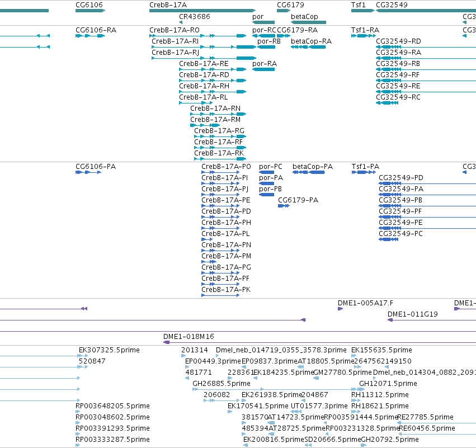Click the por-PB protein label

click(x=270, y=189)
